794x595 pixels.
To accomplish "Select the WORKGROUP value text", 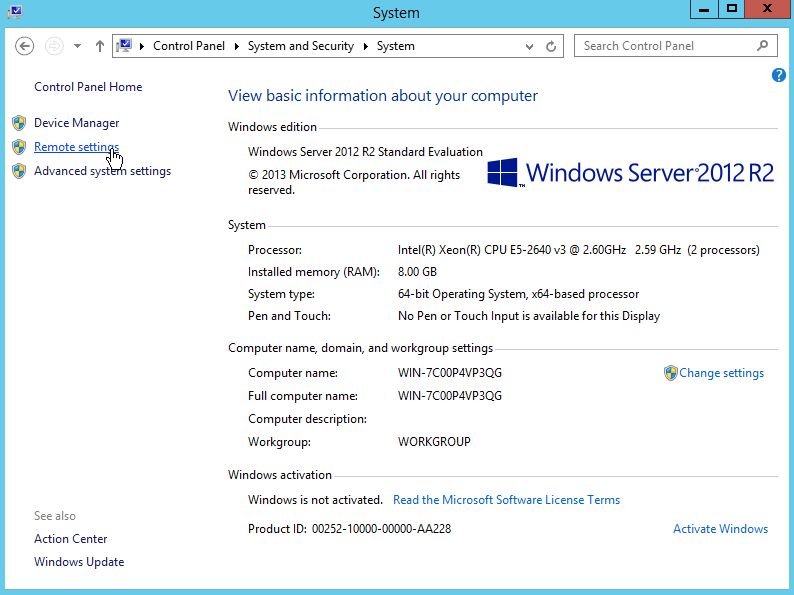I will [x=434, y=442].
